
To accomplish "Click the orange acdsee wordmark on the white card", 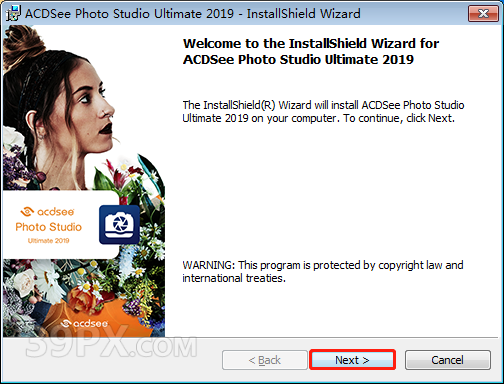I will click(x=56, y=212).
